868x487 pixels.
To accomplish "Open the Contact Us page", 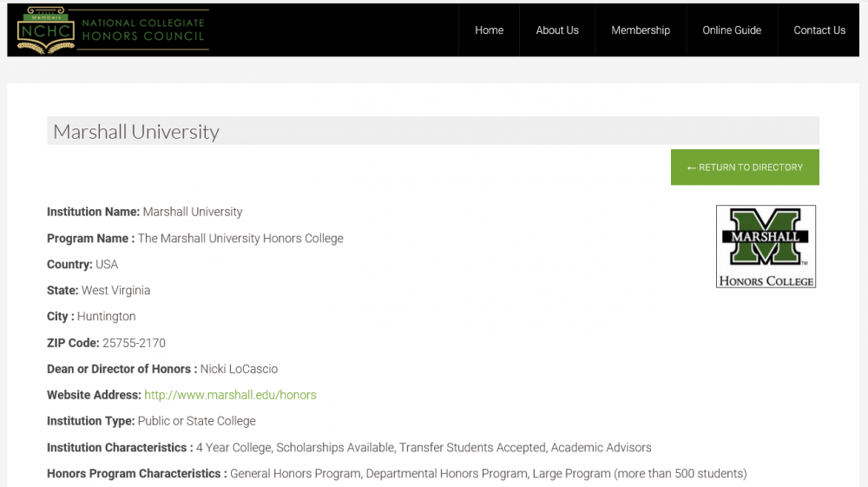I will click(x=819, y=30).
